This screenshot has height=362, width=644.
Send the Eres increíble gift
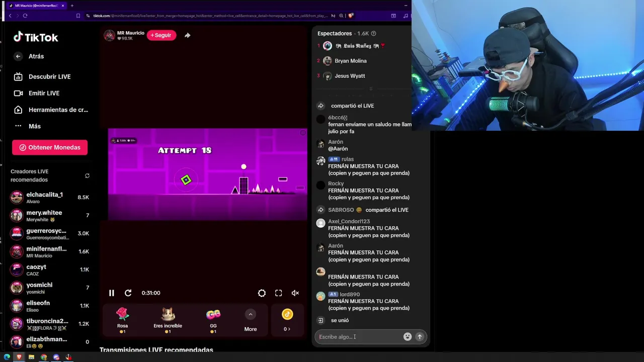click(168, 320)
